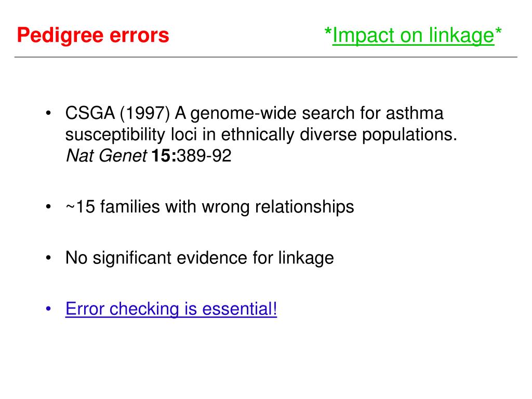This screenshot has width=532, height=399.
Task: Click the blue bullet dot beside Error checking
Action: tap(48, 309)
